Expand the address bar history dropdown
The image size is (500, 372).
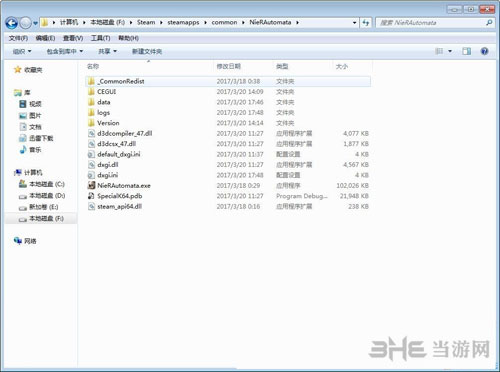(354, 23)
